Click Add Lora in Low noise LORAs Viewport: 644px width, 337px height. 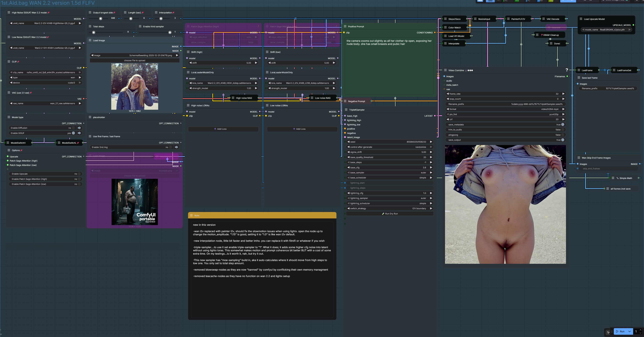coord(299,129)
